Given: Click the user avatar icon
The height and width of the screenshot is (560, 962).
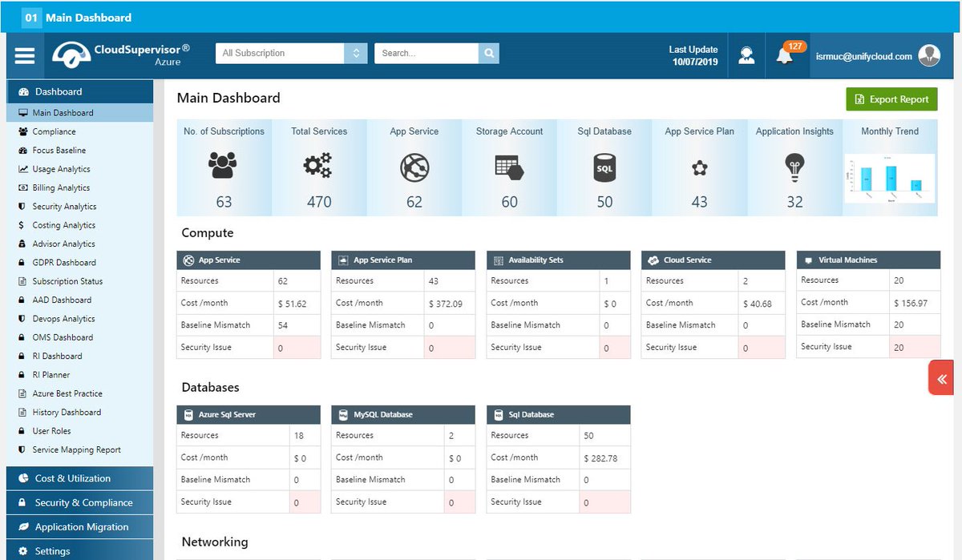Looking at the screenshot, I should [929, 55].
